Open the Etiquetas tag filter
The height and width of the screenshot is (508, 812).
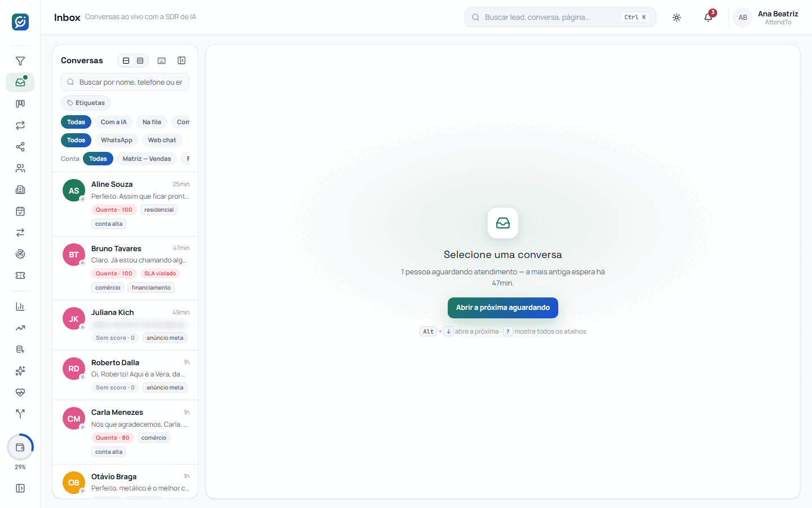coord(86,103)
